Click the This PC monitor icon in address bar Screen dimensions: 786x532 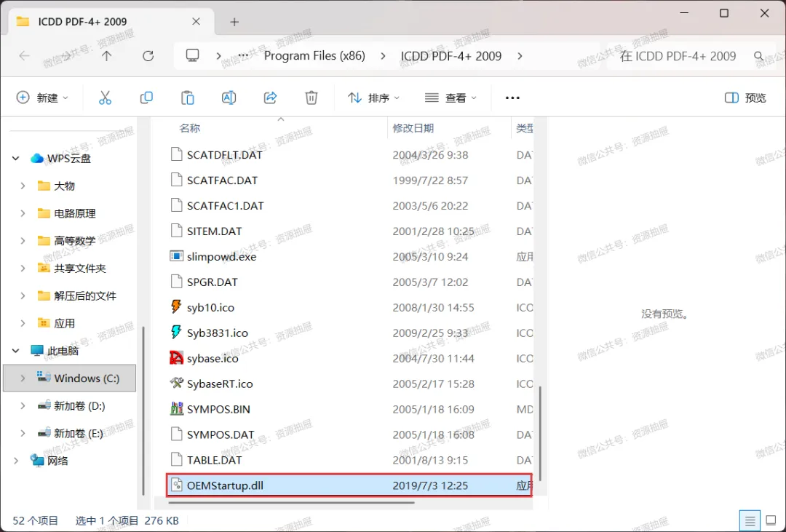point(192,55)
